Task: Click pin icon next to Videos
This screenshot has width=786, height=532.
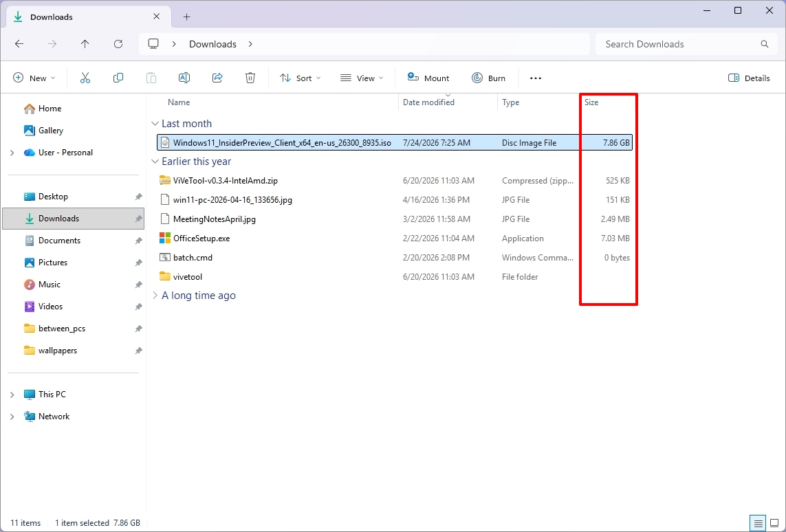Action: (x=138, y=307)
